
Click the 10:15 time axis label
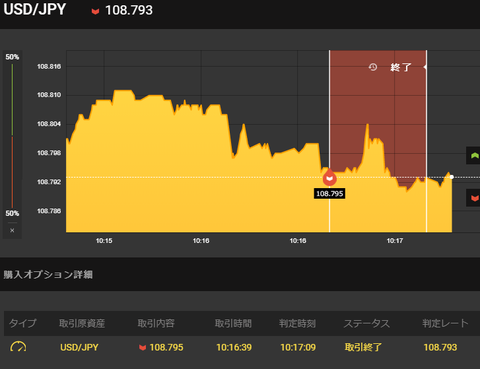click(104, 241)
